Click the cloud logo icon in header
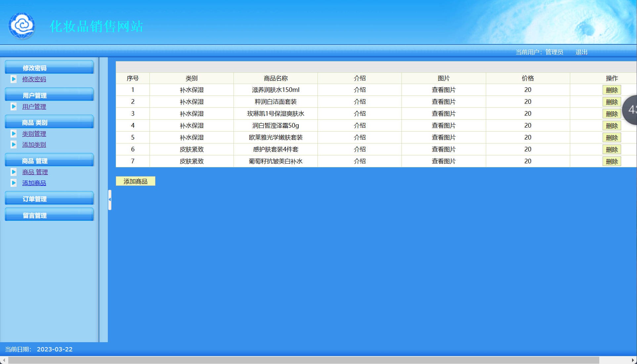This screenshot has height=364, width=637. coord(22,25)
